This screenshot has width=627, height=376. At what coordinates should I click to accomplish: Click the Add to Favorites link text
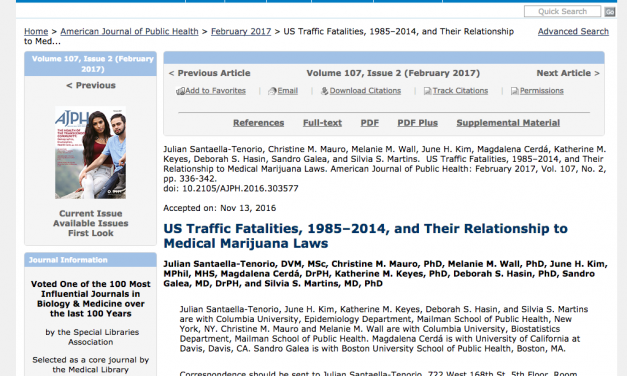tap(216, 91)
